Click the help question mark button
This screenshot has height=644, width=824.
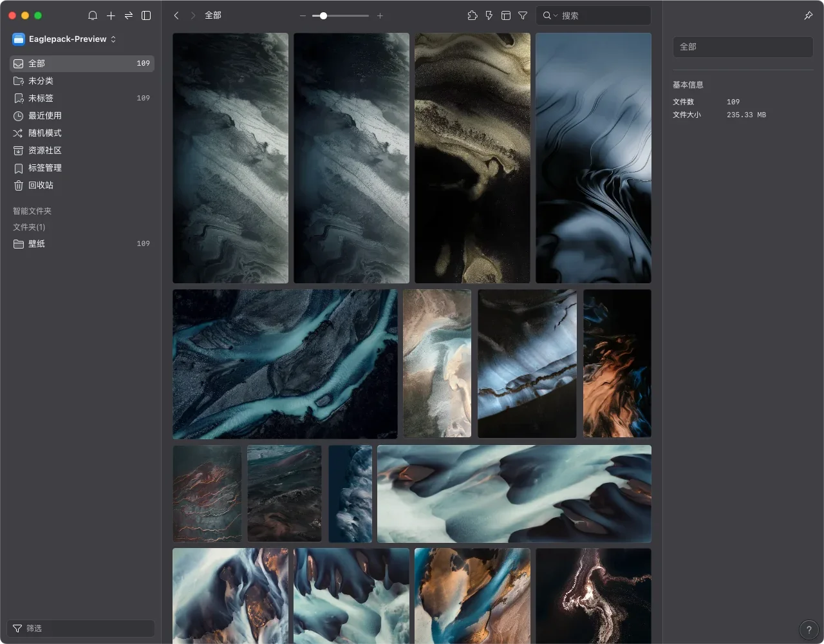(x=809, y=630)
